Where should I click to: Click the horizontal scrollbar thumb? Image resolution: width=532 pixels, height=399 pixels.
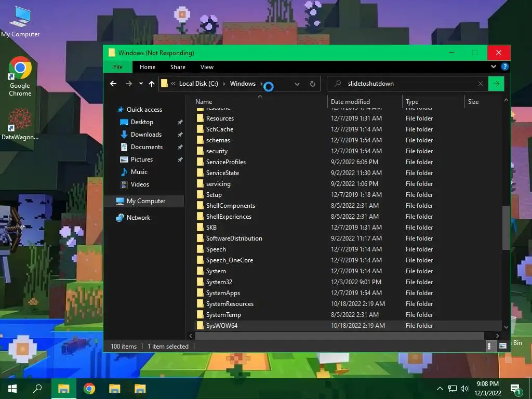click(x=340, y=336)
